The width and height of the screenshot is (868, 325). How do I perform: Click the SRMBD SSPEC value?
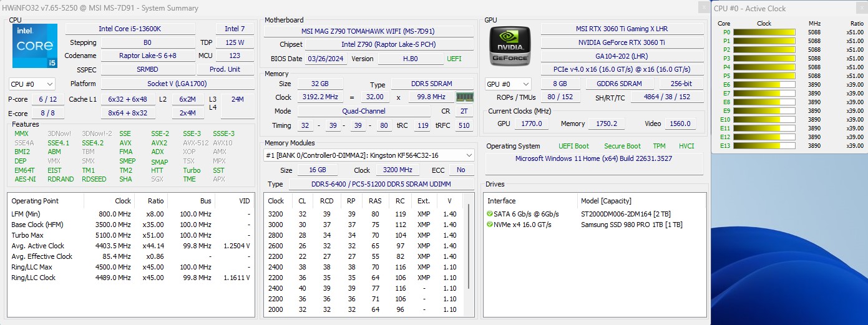point(147,69)
